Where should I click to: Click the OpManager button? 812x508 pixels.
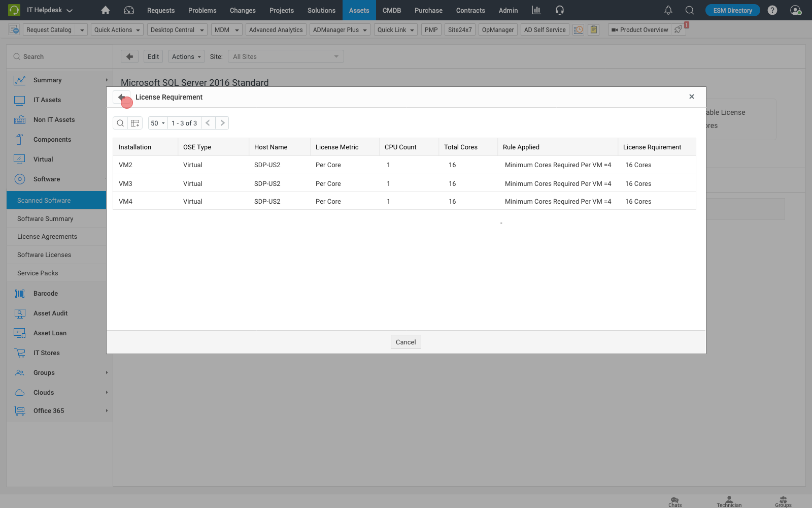point(498,30)
